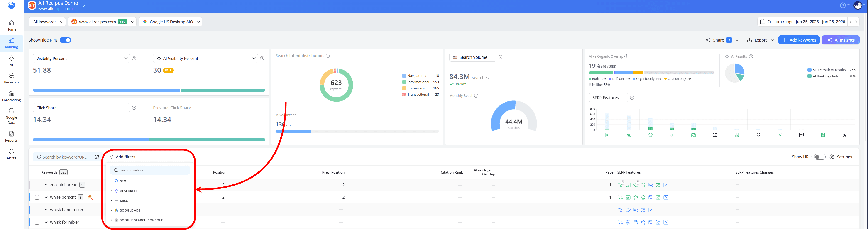
Task: Open the Alerts sidebar section
Action: (12, 154)
